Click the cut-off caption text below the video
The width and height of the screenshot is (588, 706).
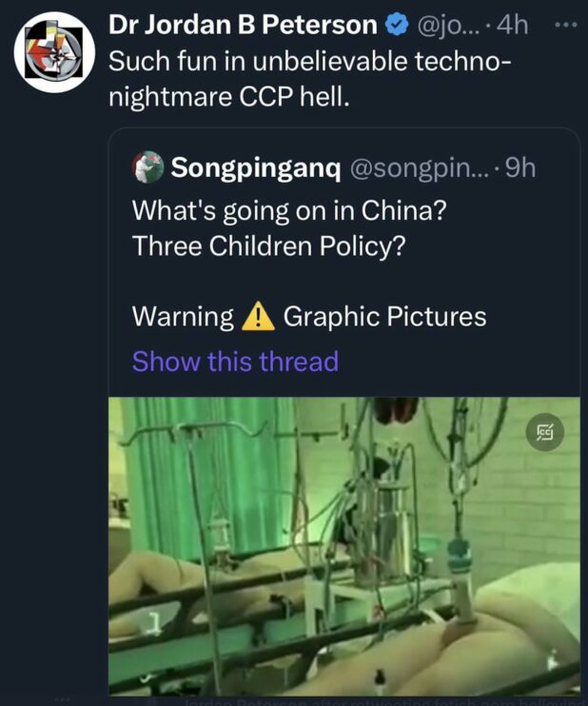[381, 701]
